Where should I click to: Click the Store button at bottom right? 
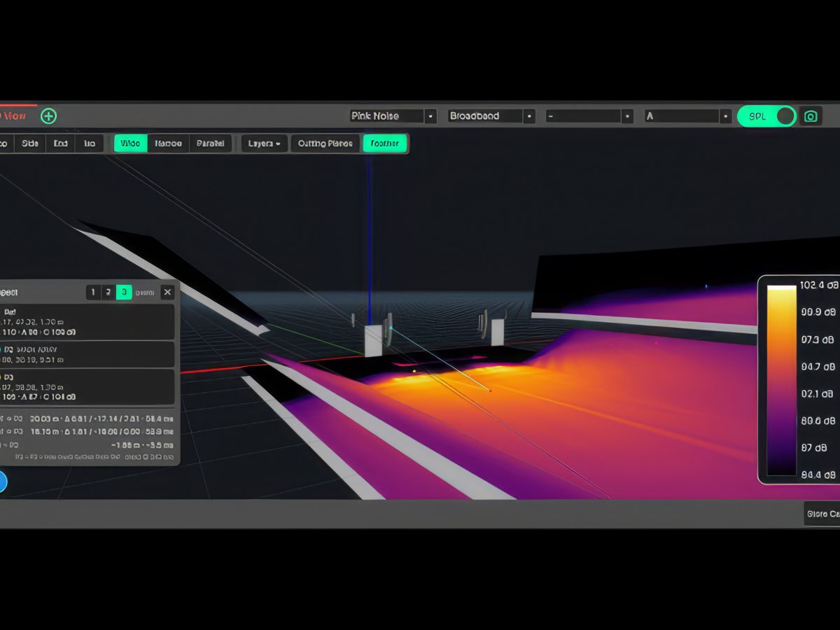point(822,514)
